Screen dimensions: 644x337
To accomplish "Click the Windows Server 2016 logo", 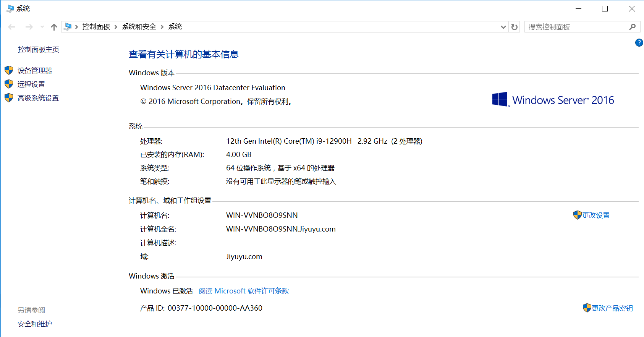I will coord(553,100).
